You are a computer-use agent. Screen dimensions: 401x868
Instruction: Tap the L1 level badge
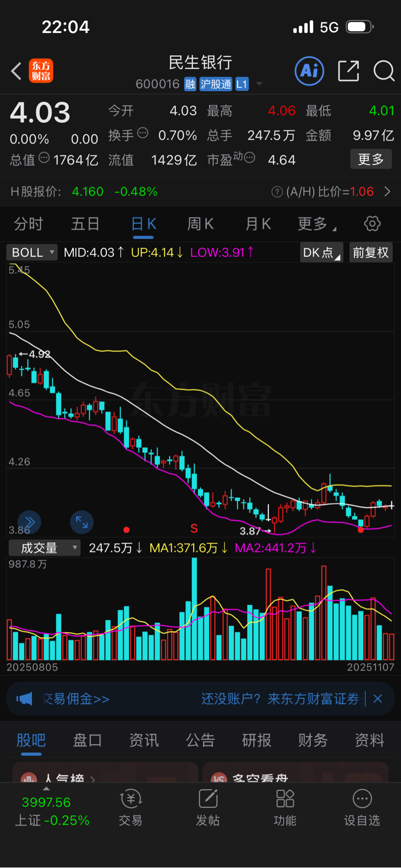tap(242, 84)
